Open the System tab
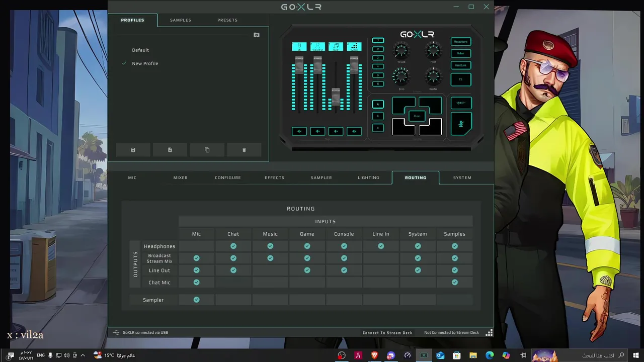644x362 pixels. tap(462, 177)
